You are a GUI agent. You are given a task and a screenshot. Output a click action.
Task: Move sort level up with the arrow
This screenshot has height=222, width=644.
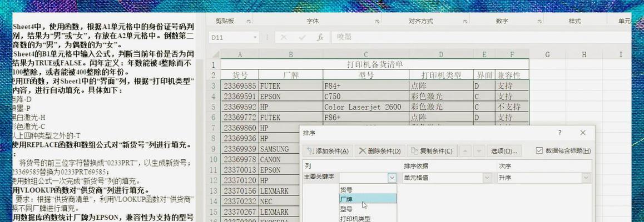point(465,151)
